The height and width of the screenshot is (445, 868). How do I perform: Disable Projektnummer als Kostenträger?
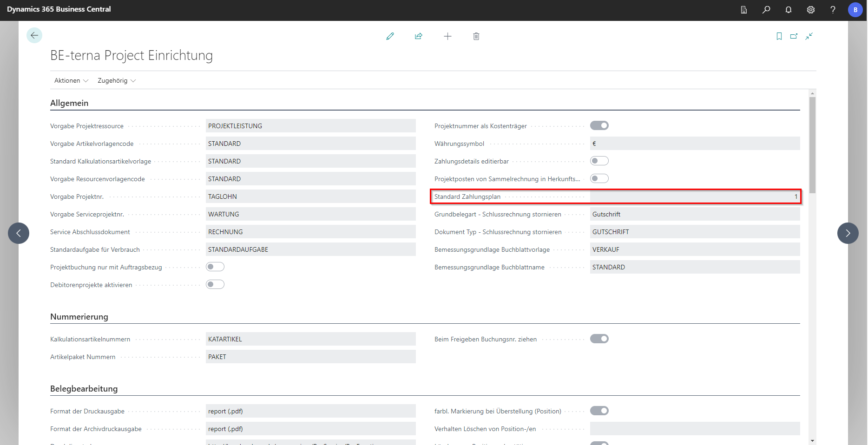coord(599,125)
